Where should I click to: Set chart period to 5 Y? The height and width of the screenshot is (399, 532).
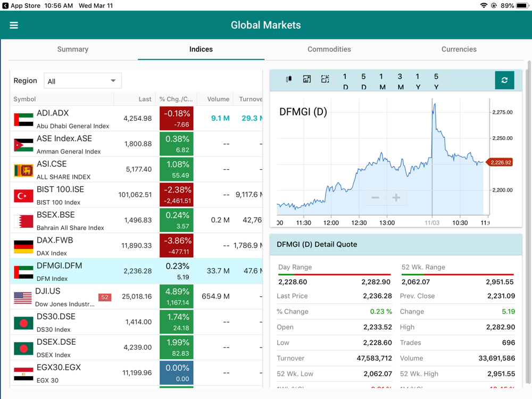[436, 81]
